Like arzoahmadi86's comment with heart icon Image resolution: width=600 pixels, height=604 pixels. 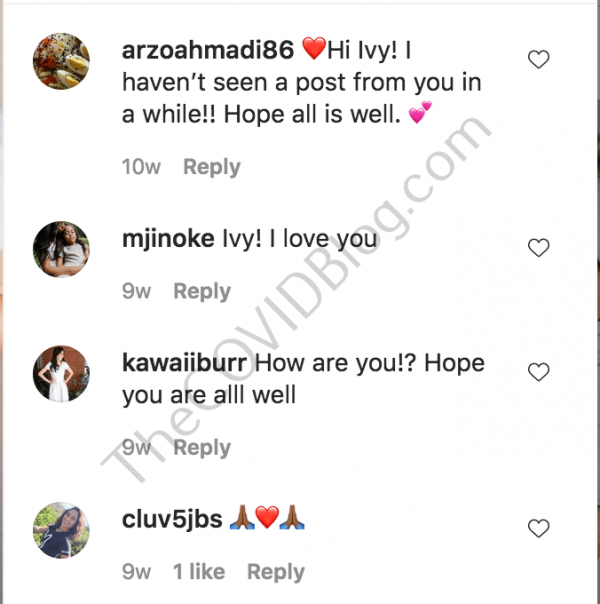coord(538,59)
